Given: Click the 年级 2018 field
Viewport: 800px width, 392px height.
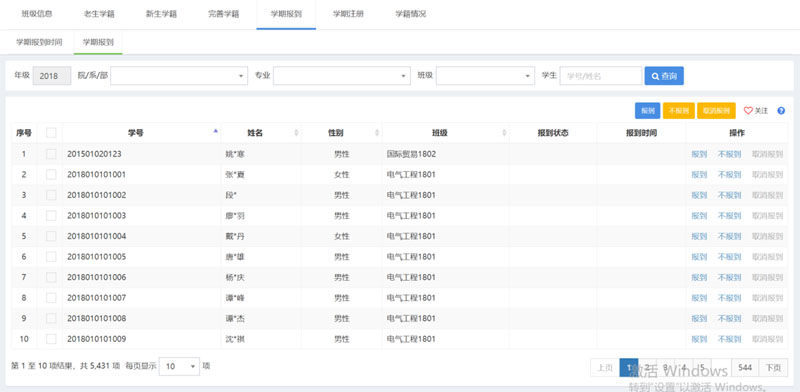Looking at the screenshot, I should pos(52,76).
